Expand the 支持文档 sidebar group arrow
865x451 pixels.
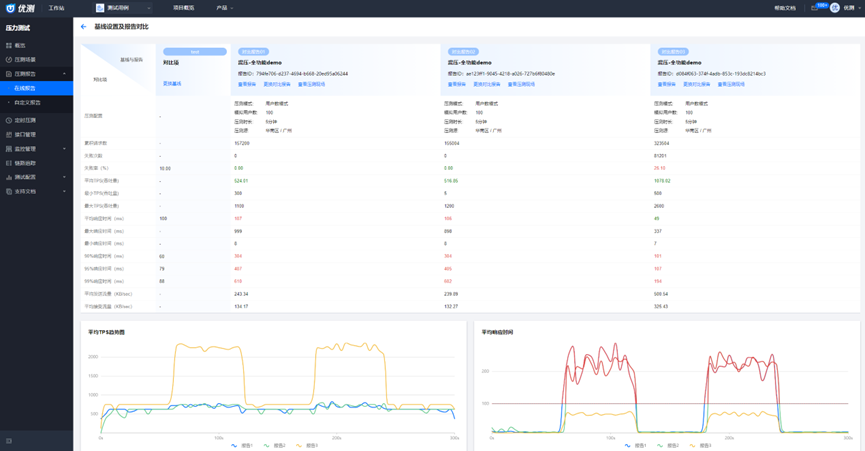click(65, 192)
